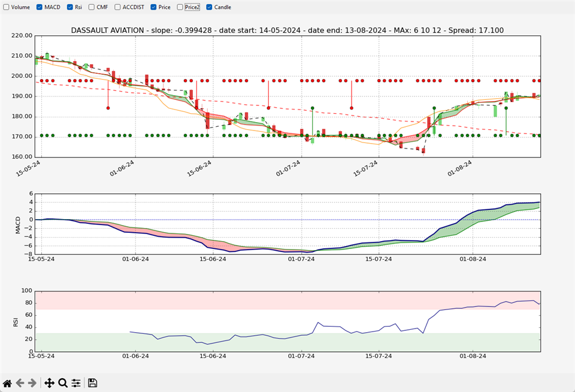
Task: Click the 80 label on RSI axis
Action: 29,303
